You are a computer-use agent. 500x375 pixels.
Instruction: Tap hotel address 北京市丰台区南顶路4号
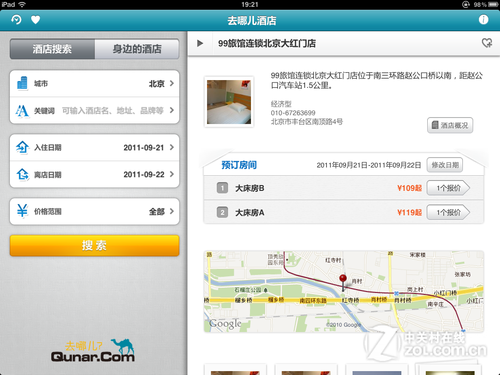coord(307,122)
